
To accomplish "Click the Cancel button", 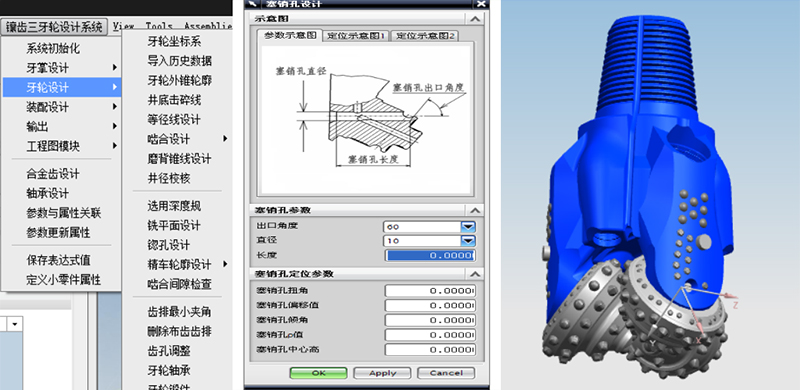I will (446, 373).
